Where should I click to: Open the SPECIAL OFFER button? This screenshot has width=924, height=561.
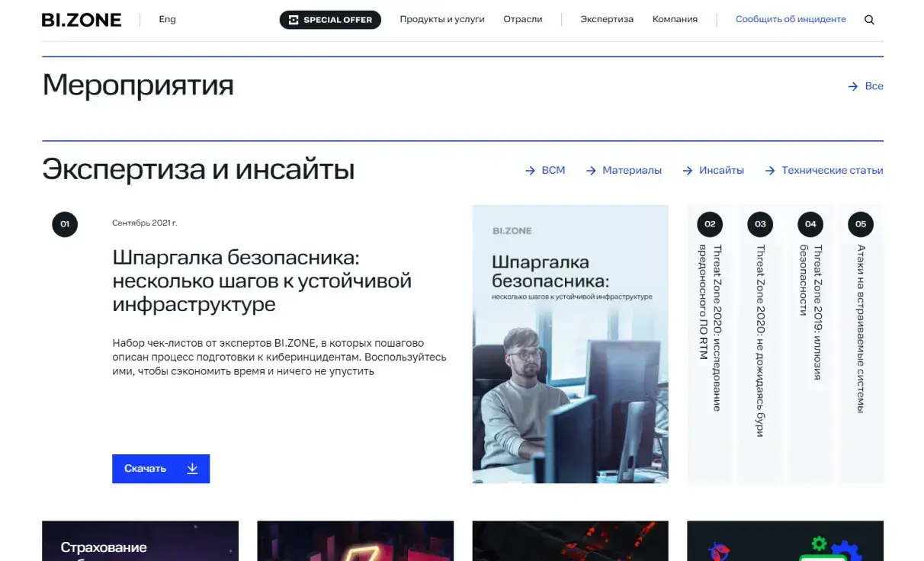[330, 20]
